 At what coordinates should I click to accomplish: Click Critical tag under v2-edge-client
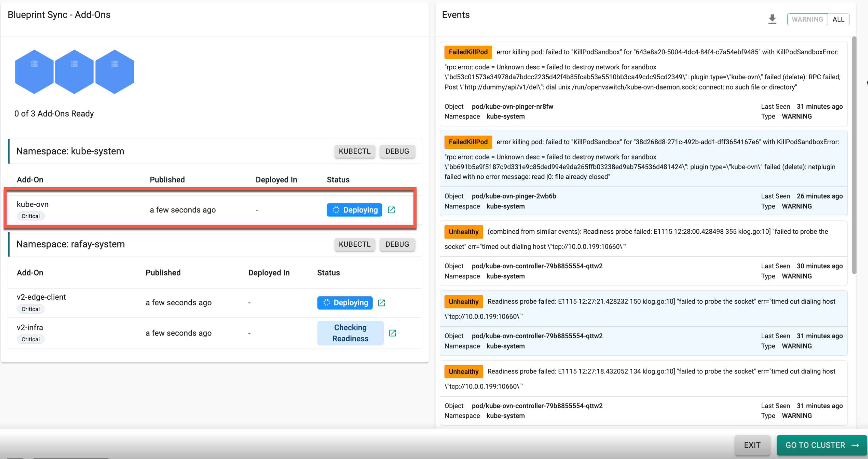(31, 309)
